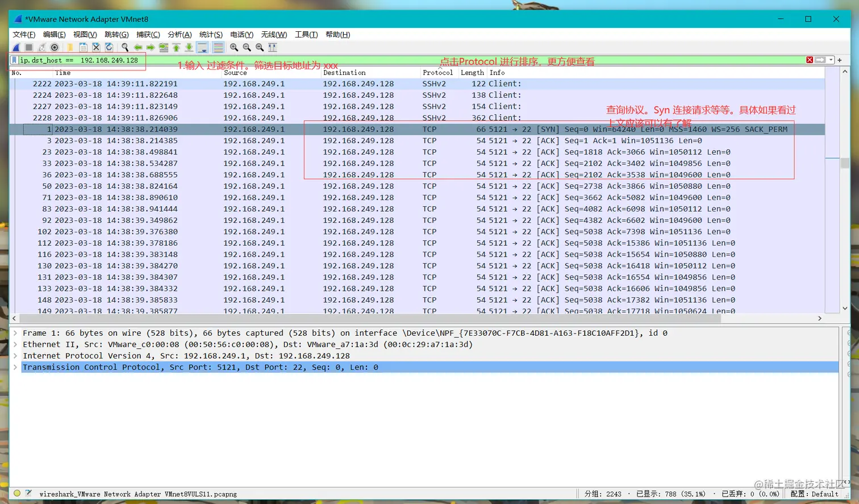Select packet 102 with Seq=5038 Ack=7398

[x=418, y=232]
